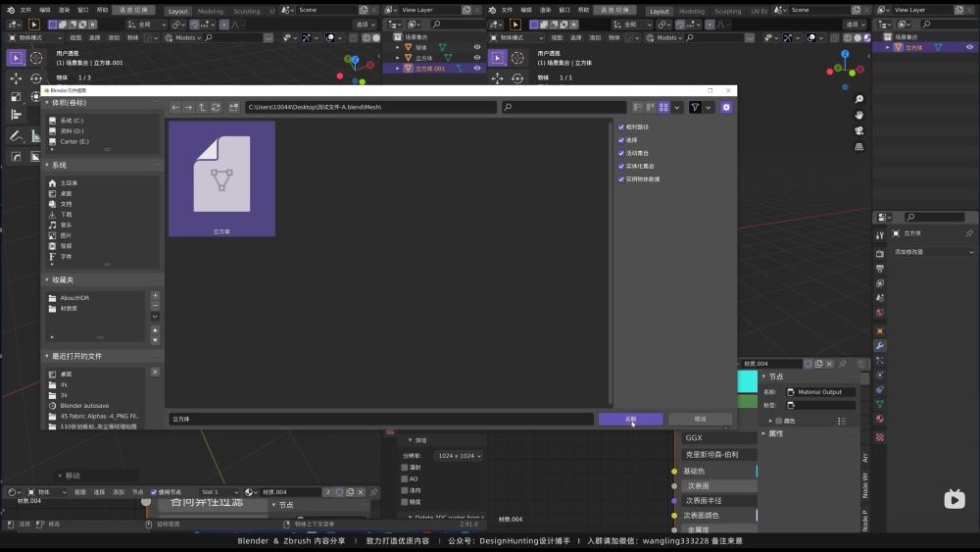Collapse the 收藏夹 panel
This screenshot has height=552, width=980.
47,280
